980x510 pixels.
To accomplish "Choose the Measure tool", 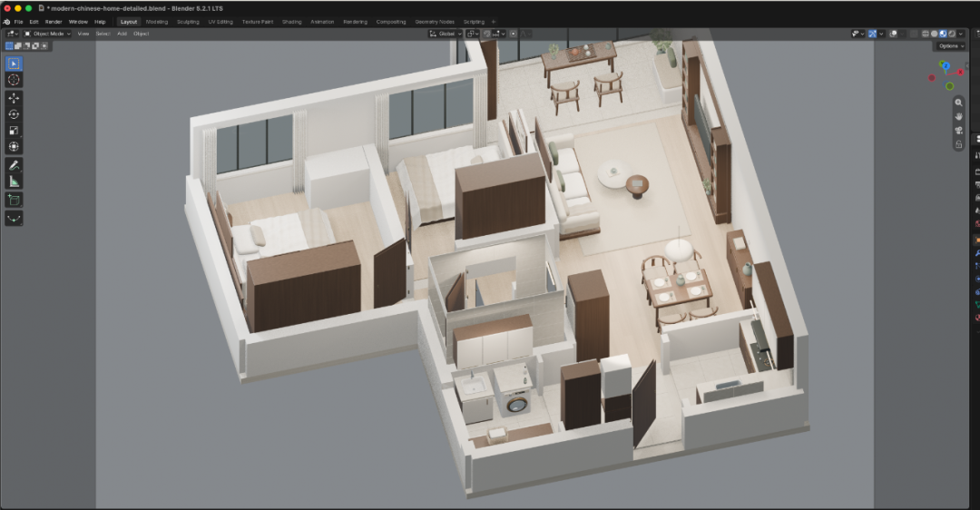I will [x=14, y=181].
